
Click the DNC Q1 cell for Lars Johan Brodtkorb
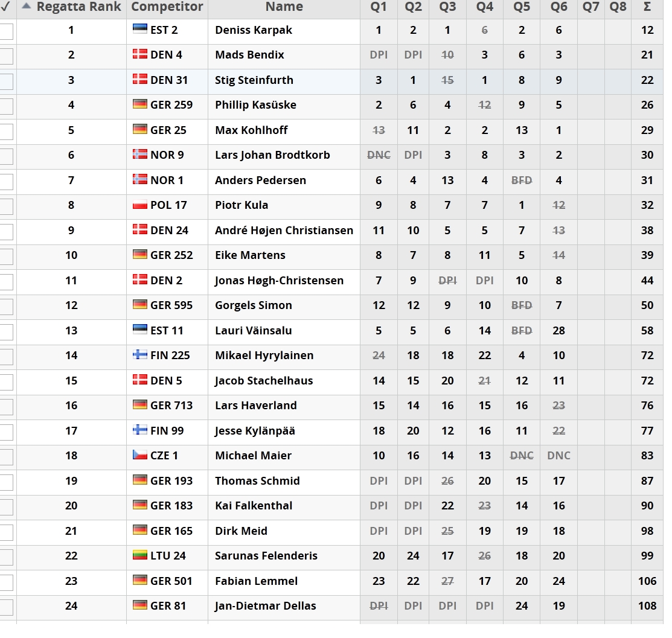click(379, 155)
